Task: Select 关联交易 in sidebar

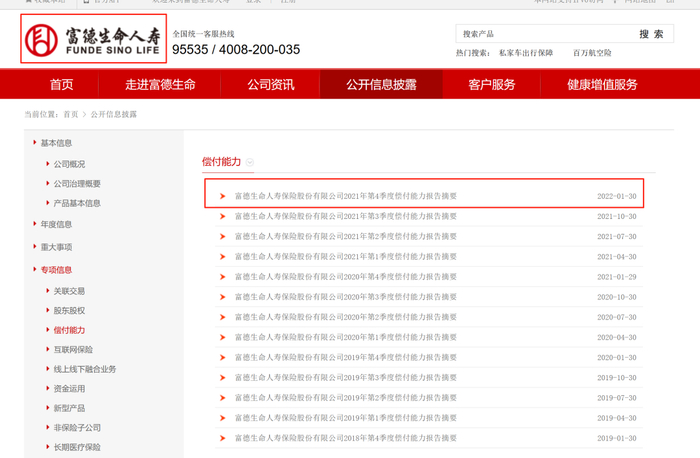Action: 69,291
